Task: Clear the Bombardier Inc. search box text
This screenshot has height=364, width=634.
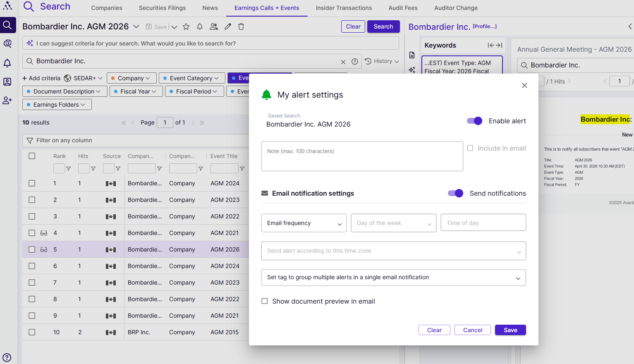Action: pos(343,62)
